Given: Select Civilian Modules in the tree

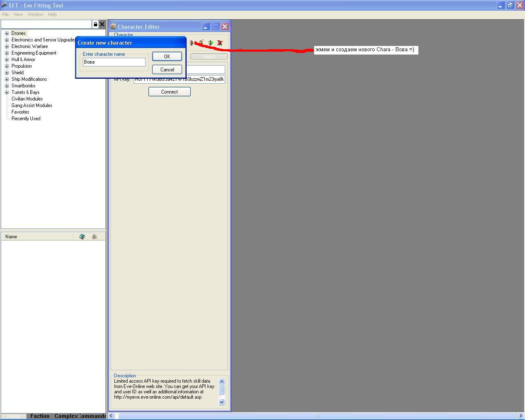Looking at the screenshot, I should click(x=27, y=99).
